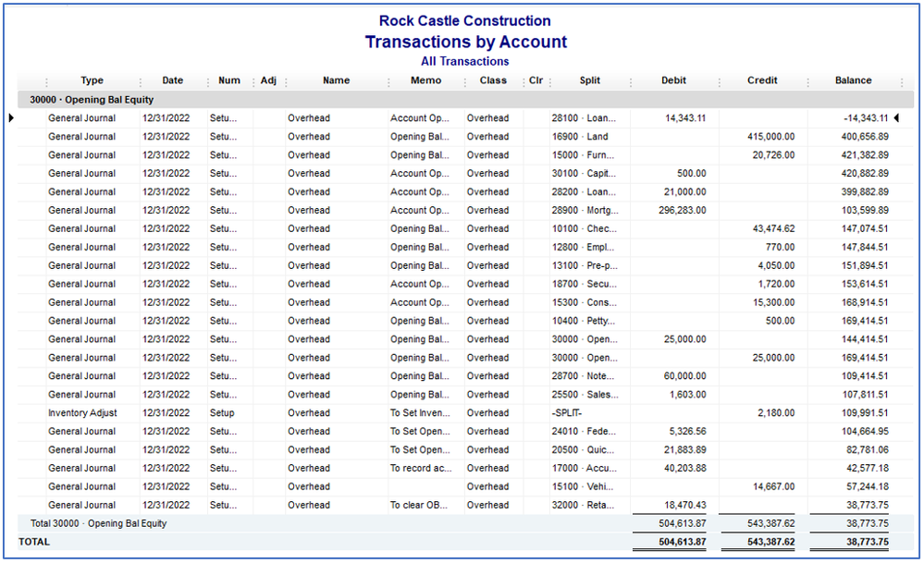Select 38,773.75 balance in the TOTAL row

[868, 542]
